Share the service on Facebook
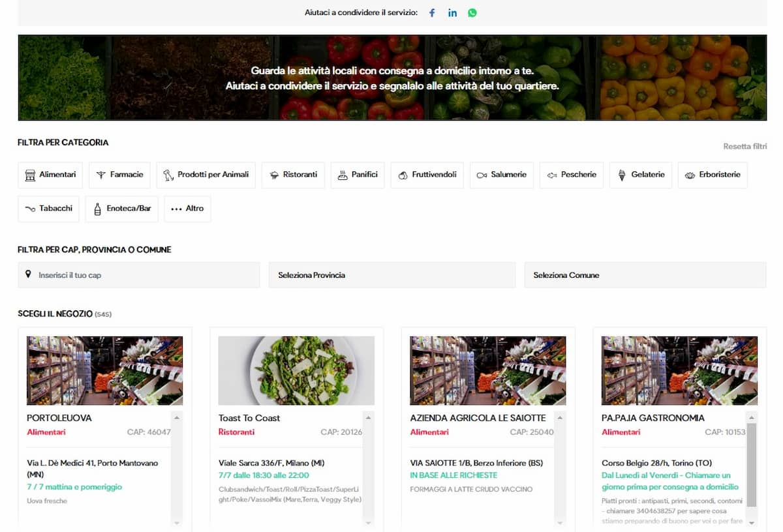 click(x=432, y=13)
